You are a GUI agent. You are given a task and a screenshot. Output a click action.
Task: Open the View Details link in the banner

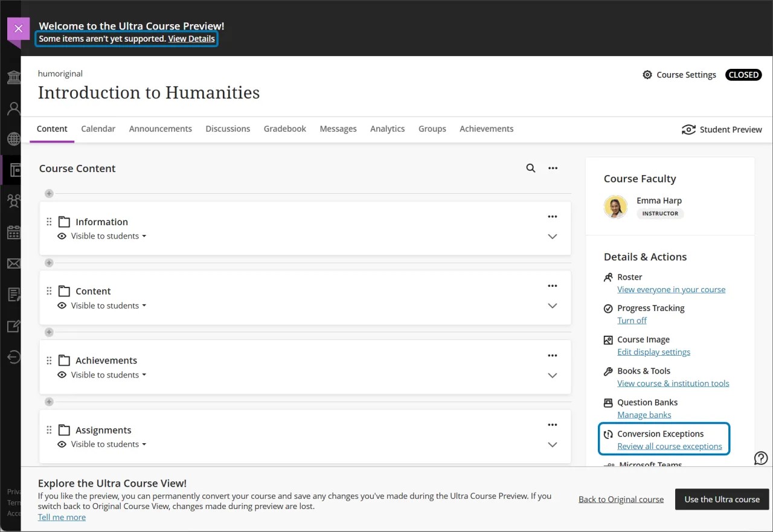(192, 38)
